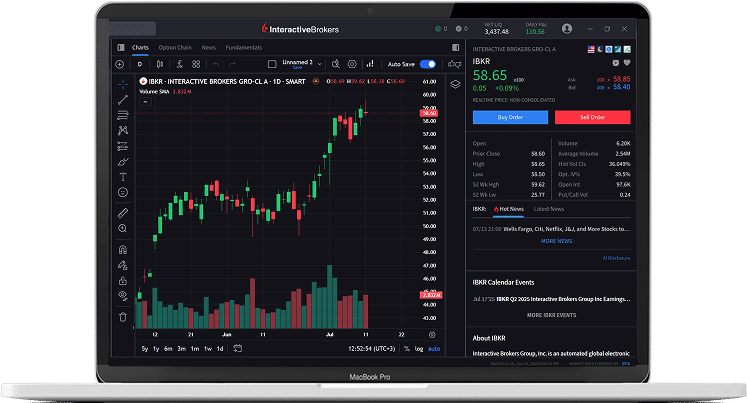The width and height of the screenshot is (748, 403).
Task: Open the Option Chain tab
Action: (x=175, y=47)
